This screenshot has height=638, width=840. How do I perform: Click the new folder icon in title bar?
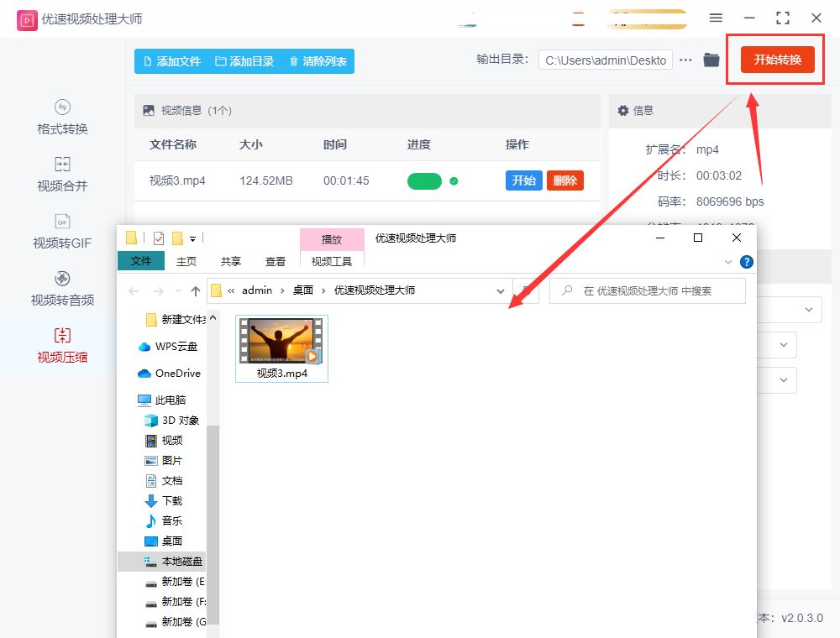coord(177,238)
